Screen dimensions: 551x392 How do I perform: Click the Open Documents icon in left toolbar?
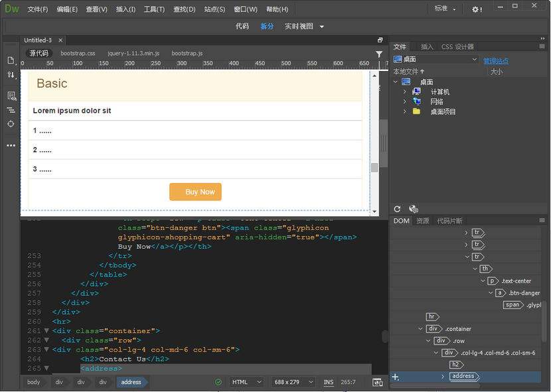(x=11, y=60)
